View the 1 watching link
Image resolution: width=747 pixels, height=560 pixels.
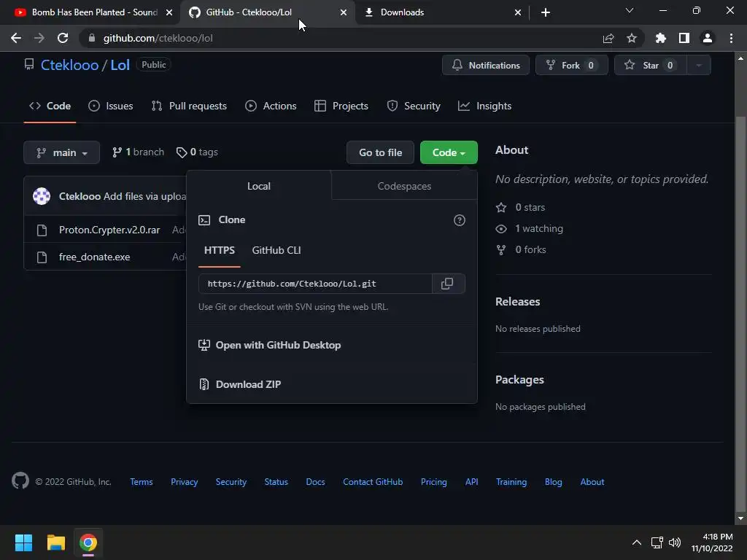tap(539, 228)
